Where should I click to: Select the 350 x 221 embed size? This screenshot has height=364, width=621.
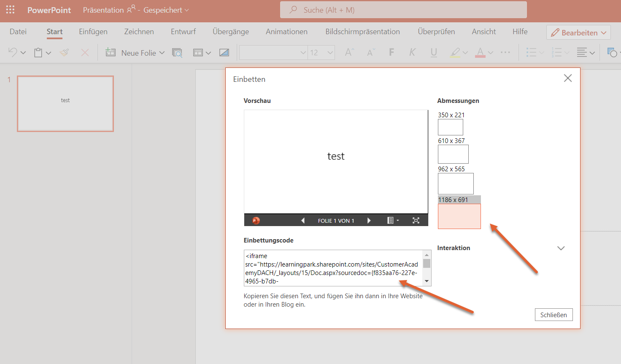coord(450,127)
